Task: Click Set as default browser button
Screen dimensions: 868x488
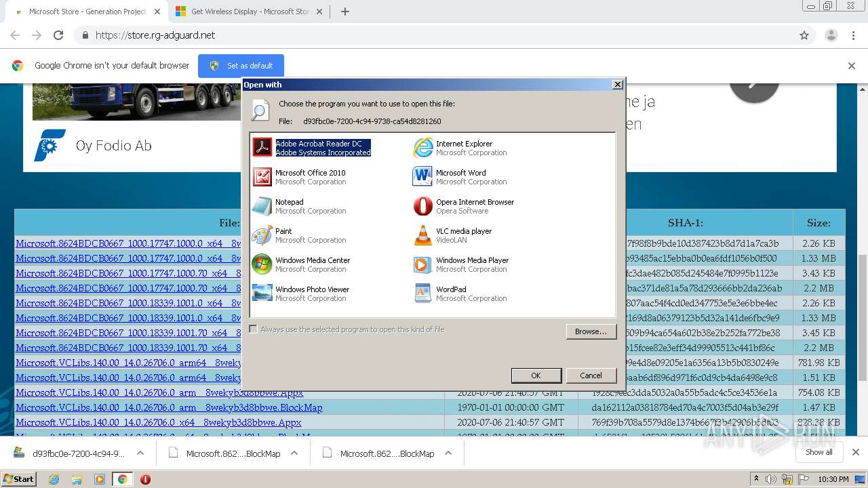Action: [241, 66]
